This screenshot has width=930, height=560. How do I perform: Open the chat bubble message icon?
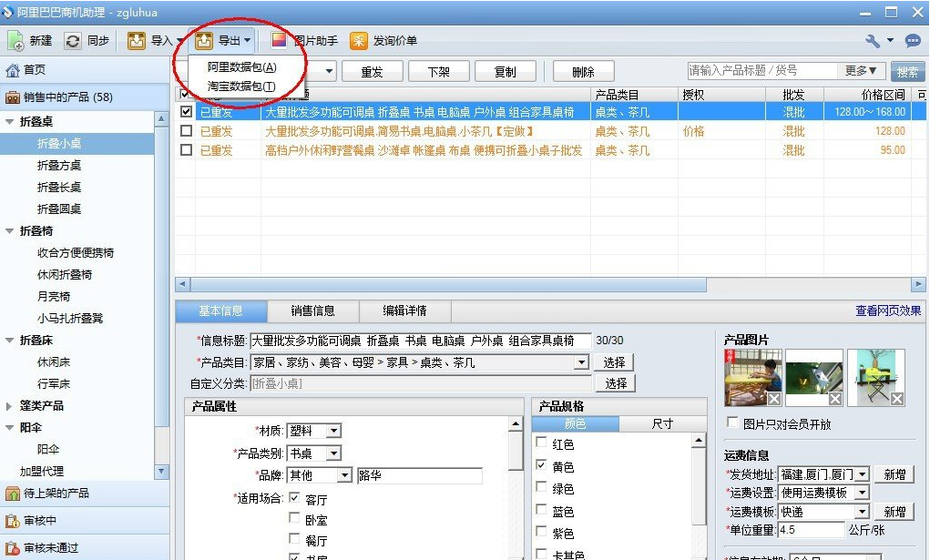tap(912, 40)
